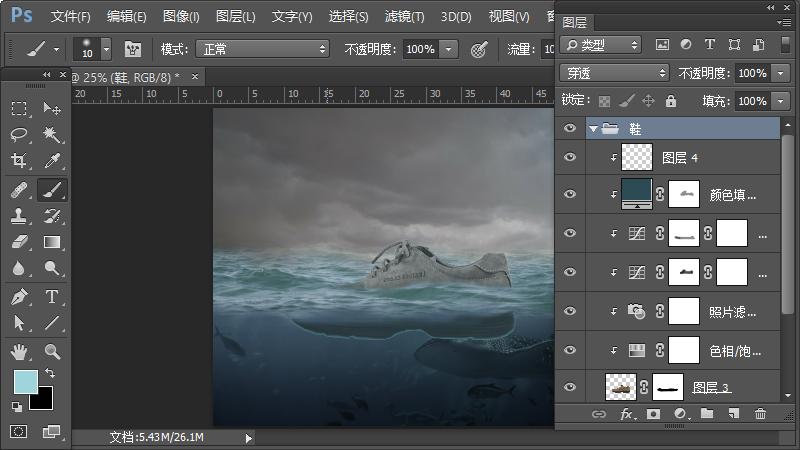Select the Rectangular Marquee tool
This screenshot has width=800, height=450.
[19, 108]
